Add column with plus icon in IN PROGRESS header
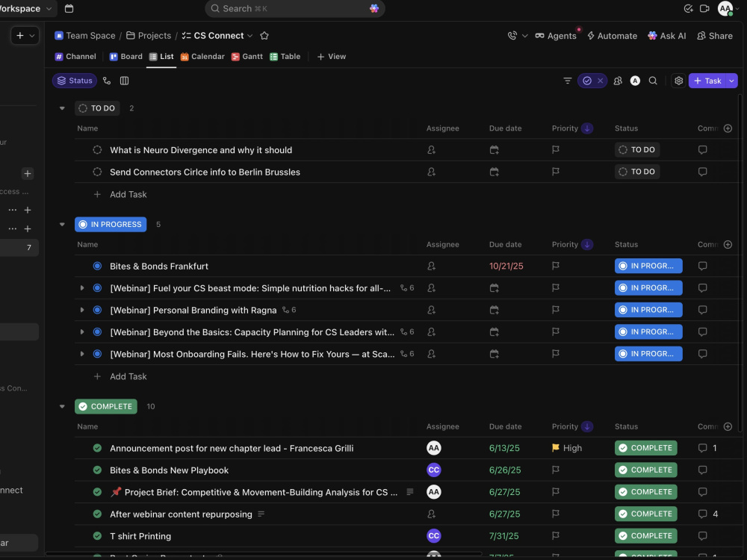The image size is (747, 560). click(728, 245)
